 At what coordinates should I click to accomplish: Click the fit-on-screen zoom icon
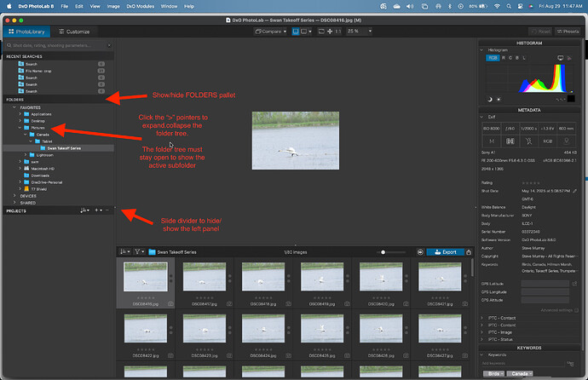coord(321,32)
